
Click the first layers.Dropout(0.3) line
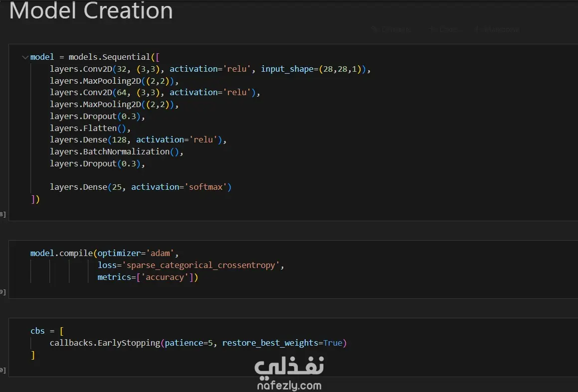tap(97, 117)
